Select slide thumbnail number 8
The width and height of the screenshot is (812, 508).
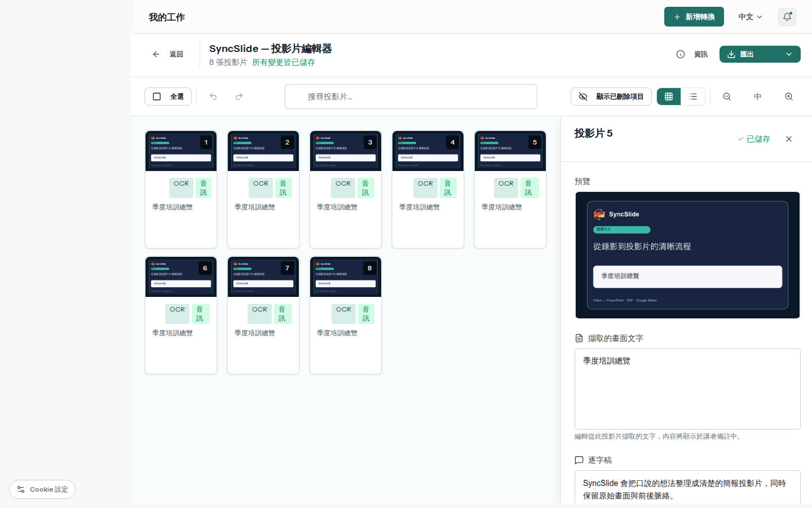[x=346, y=277]
